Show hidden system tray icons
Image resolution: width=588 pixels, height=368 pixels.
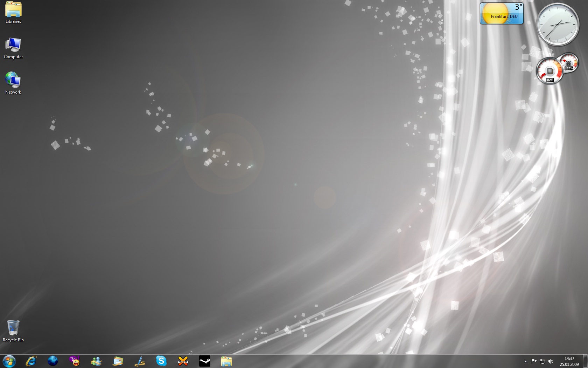click(525, 361)
